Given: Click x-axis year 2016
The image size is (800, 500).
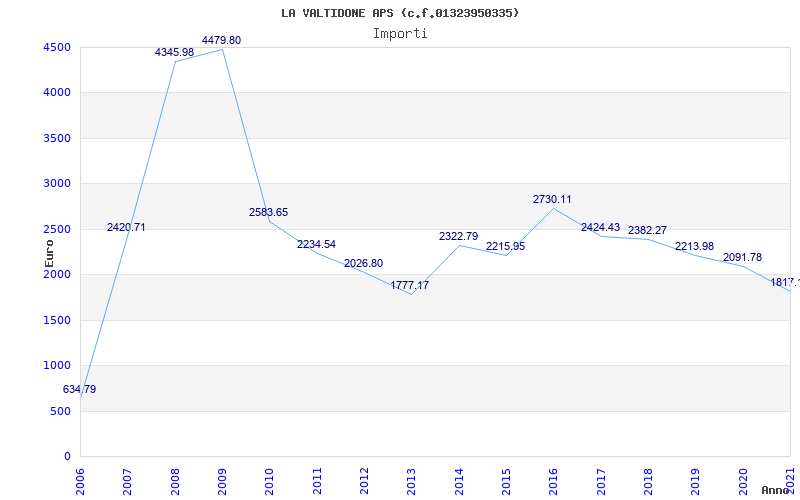Looking at the screenshot, I should [x=554, y=481].
